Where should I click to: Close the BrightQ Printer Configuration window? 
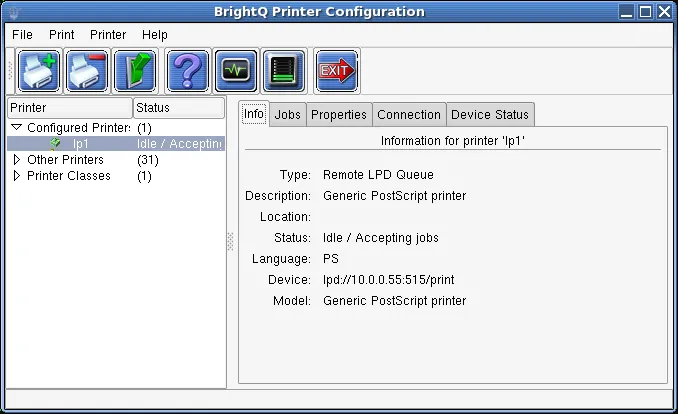pyautogui.click(x=664, y=12)
